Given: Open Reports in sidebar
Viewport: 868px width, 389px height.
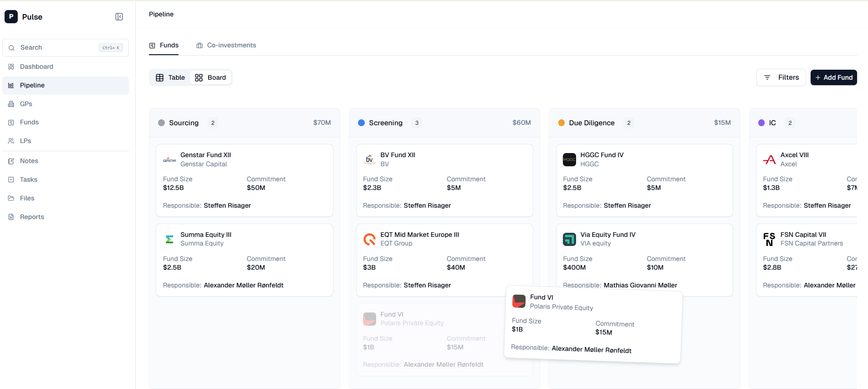Looking at the screenshot, I should click(x=66, y=217).
